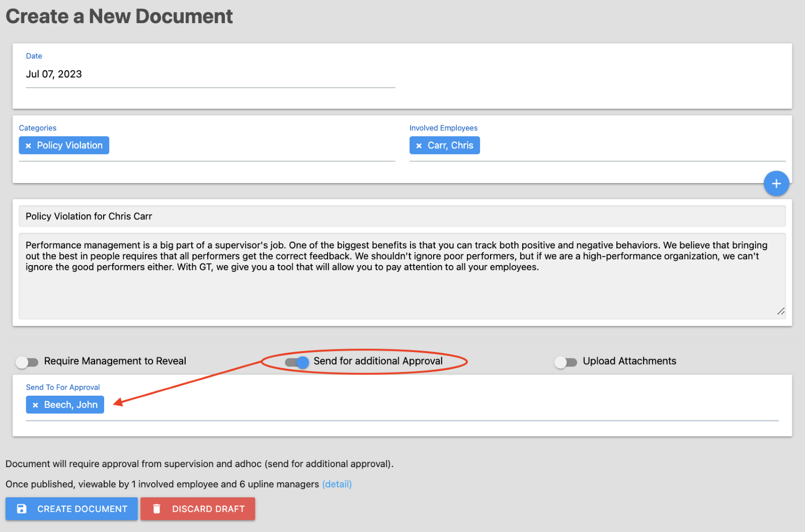The image size is (805, 532).
Task: Click the save icon on Create Document
Action: click(22, 509)
